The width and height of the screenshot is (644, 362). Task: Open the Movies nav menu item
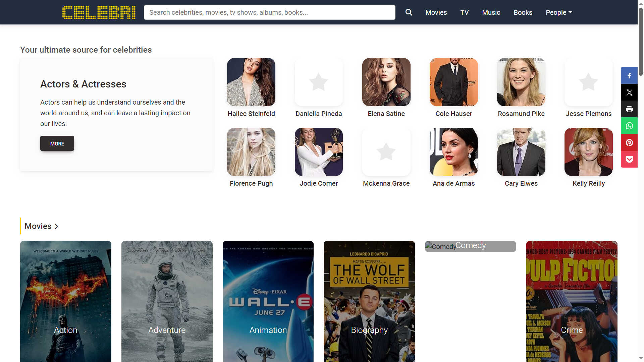click(x=436, y=12)
